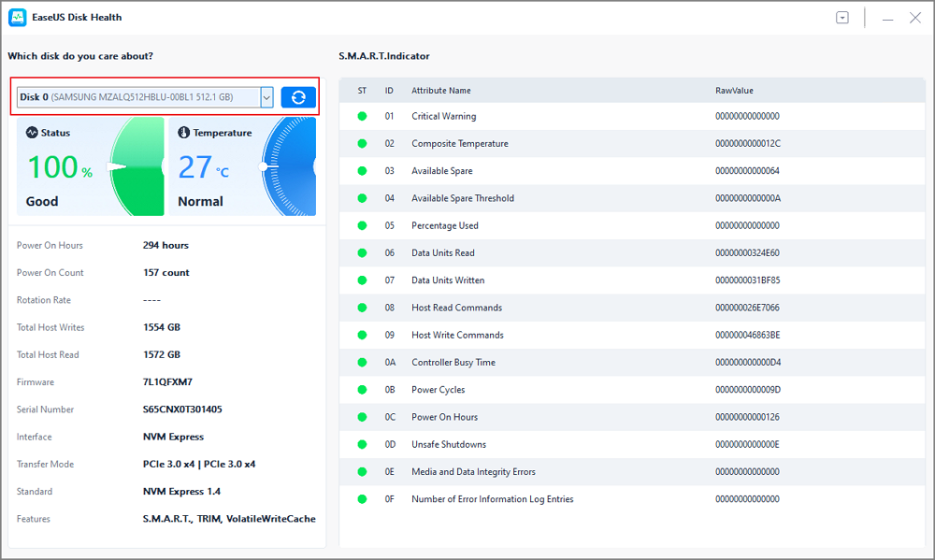
Task: Click the ST column header
Action: click(x=362, y=91)
